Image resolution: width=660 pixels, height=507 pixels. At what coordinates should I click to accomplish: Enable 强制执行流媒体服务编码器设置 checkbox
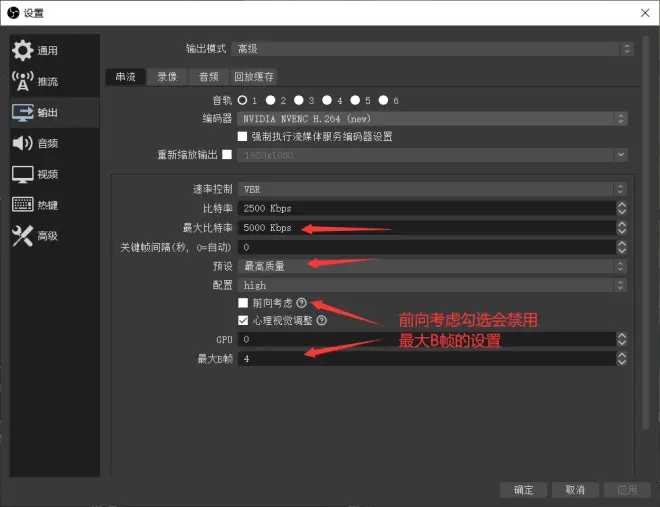coord(242,136)
